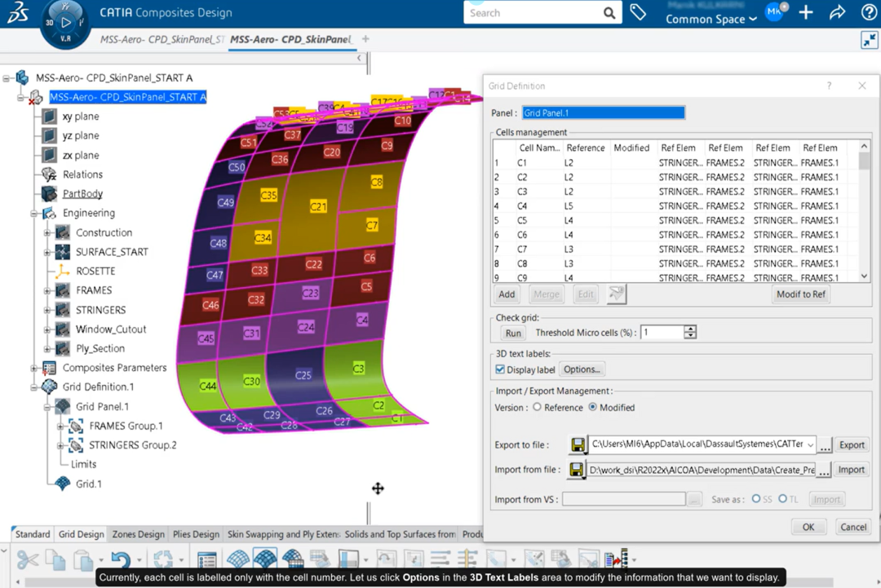Add a new document tab with plus
881x588 pixels.
[365, 39]
